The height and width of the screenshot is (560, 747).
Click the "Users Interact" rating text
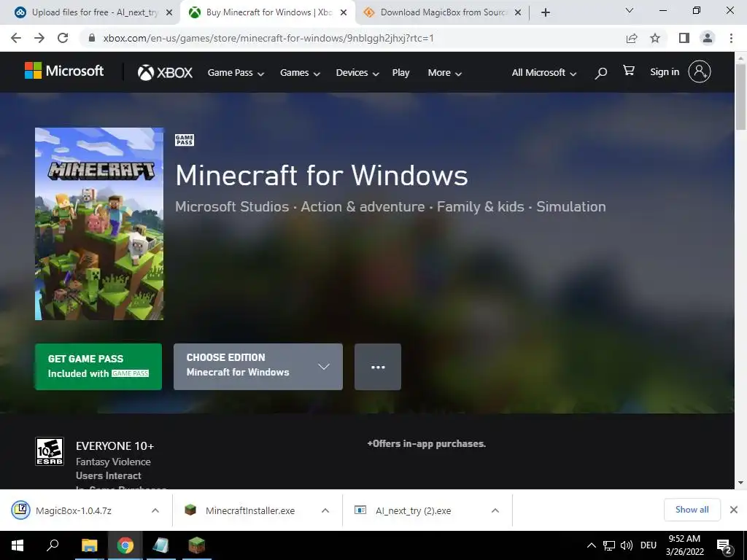(108, 475)
